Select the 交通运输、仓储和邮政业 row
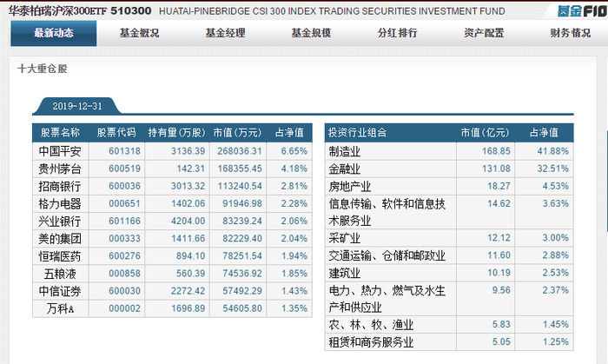608x364 pixels. click(449, 255)
